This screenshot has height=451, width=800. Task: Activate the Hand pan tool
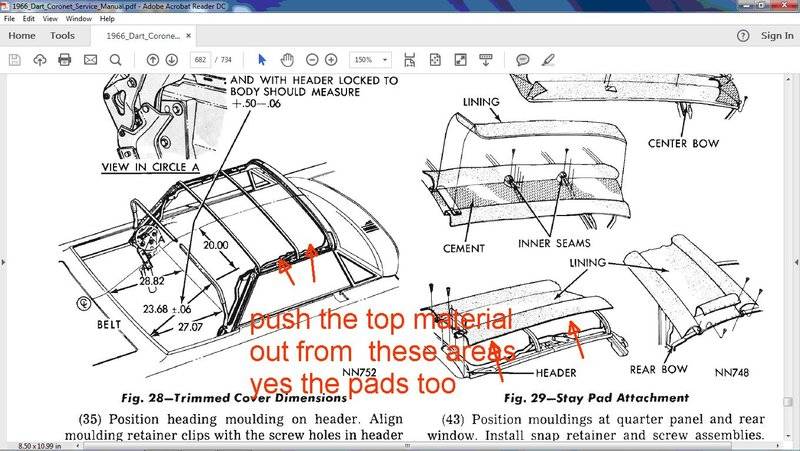tap(287, 60)
